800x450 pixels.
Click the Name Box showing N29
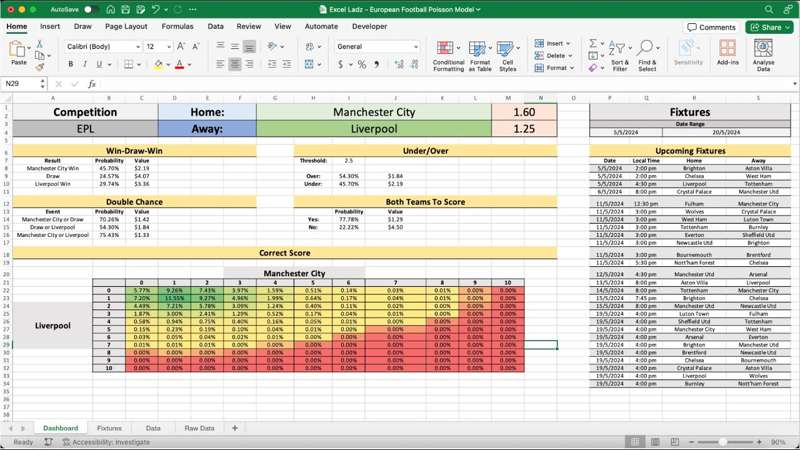20,84
